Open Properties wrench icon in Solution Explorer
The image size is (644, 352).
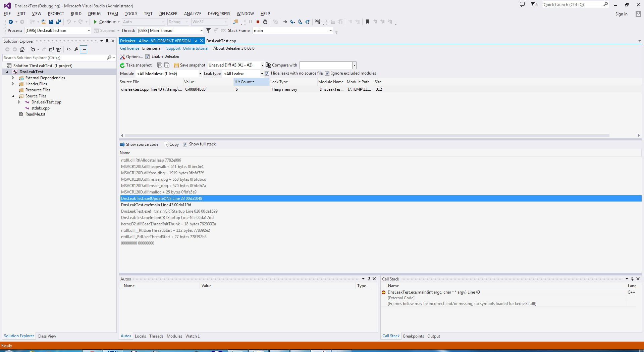pos(76,49)
